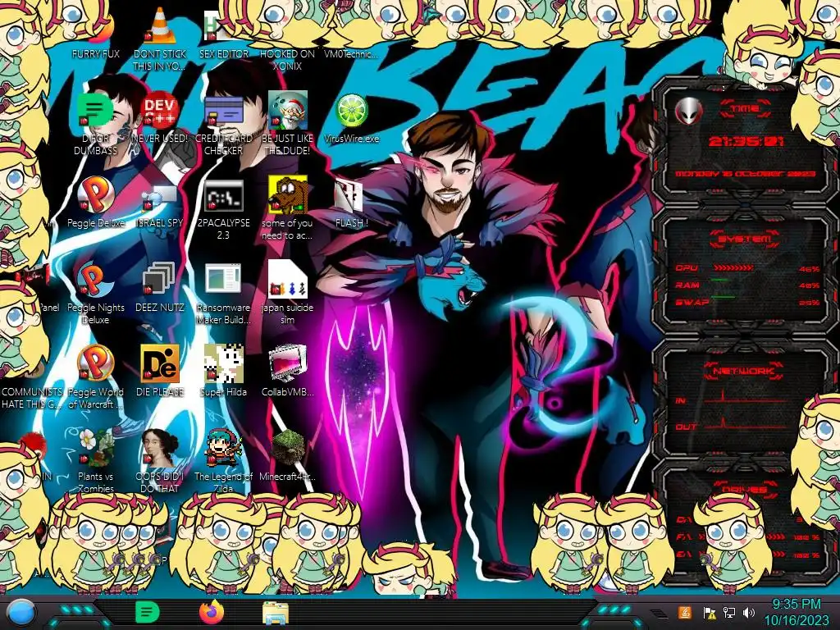Click the 'HOOKED ON XONIX' desktop label
Image resolution: width=840 pixels, height=630 pixels.
[287, 60]
